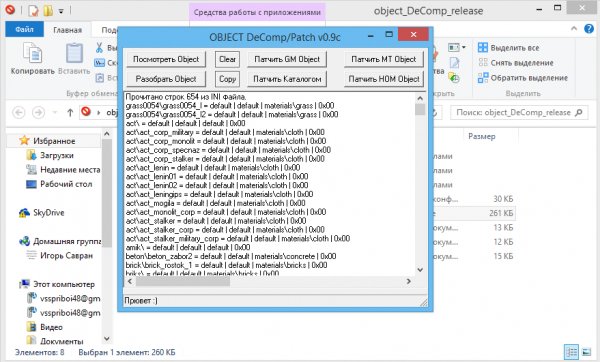Open Загрузки in navigation pane
This screenshot has height=362, width=600.
click(x=57, y=155)
